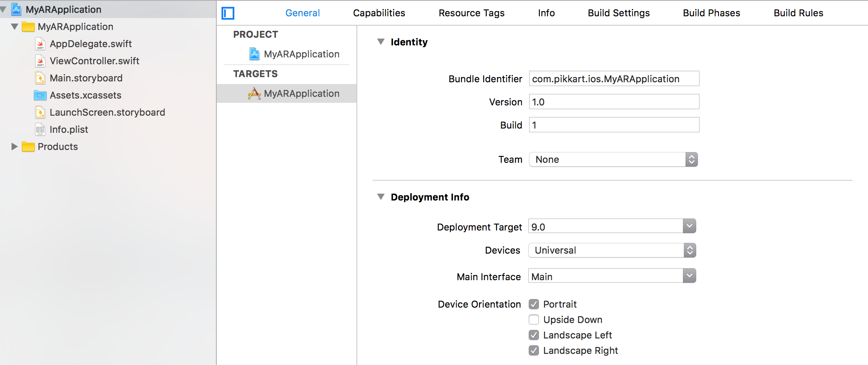Viewport: 868px width, 365px height.
Task: Switch to the Capabilities tab
Action: click(x=379, y=13)
